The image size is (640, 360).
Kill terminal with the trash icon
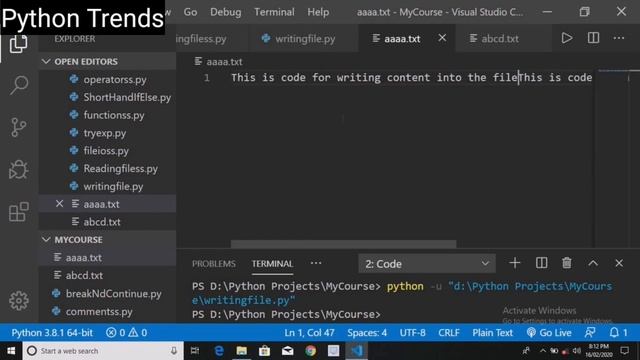pyautogui.click(x=567, y=263)
